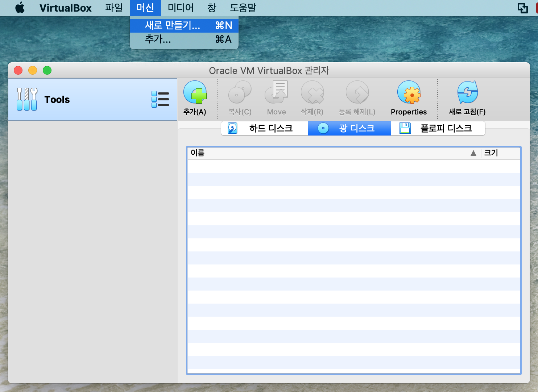The image size is (538, 392).
Task: Close the open 머신 menu in menu bar
Action: pos(145,8)
